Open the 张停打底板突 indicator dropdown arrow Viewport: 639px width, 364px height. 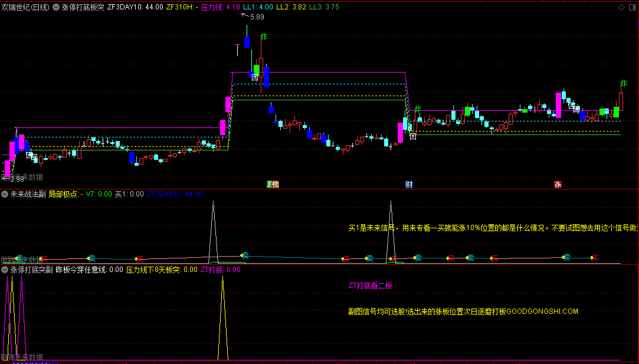[x=56, y=7]
